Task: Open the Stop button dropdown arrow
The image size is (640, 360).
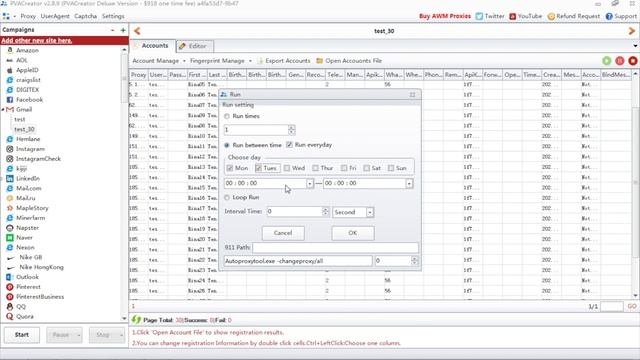Action: tap(121, 335)
